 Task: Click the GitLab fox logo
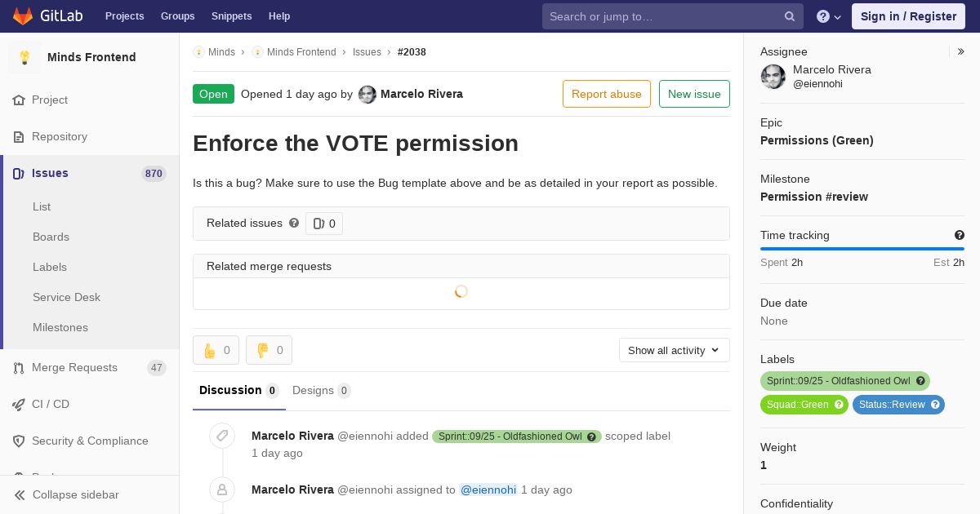click(23, 16)
